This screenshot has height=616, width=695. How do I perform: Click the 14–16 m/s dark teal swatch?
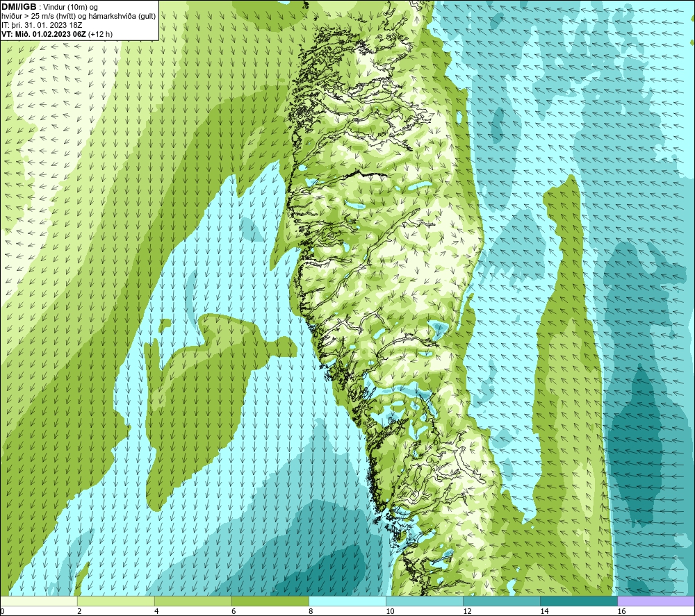coord(579,601)
